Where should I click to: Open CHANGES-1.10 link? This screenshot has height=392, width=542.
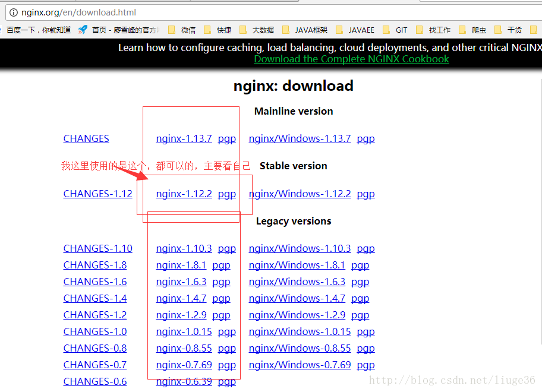pyautogui.click(x=98, y=248)
